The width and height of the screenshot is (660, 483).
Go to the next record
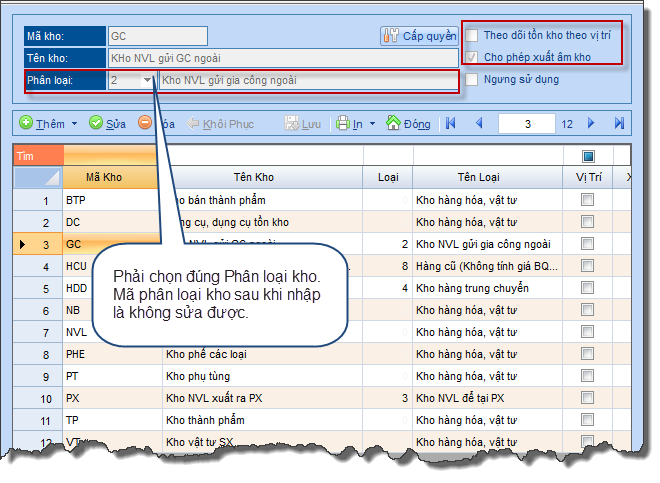[x=591, y=124]
